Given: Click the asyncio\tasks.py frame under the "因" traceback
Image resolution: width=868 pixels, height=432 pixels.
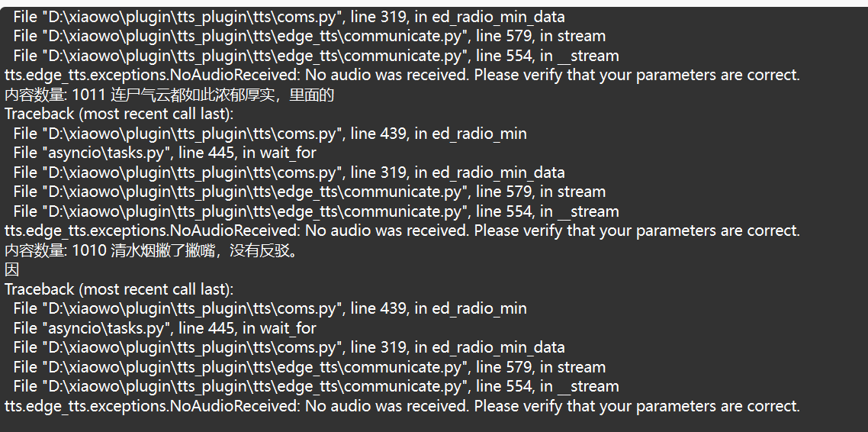Looking at the screenshot, I should click(165, 328).
